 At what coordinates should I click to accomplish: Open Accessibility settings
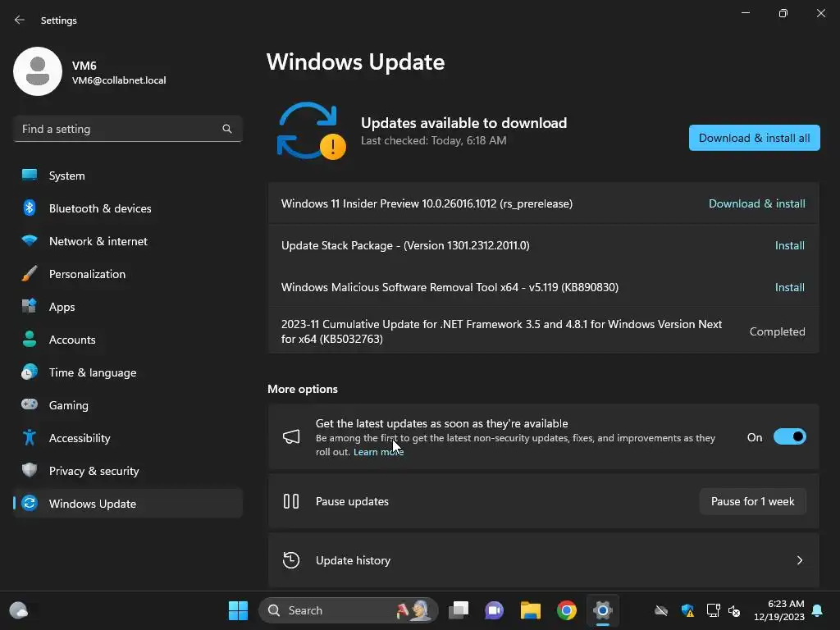[x=128, y=438]
